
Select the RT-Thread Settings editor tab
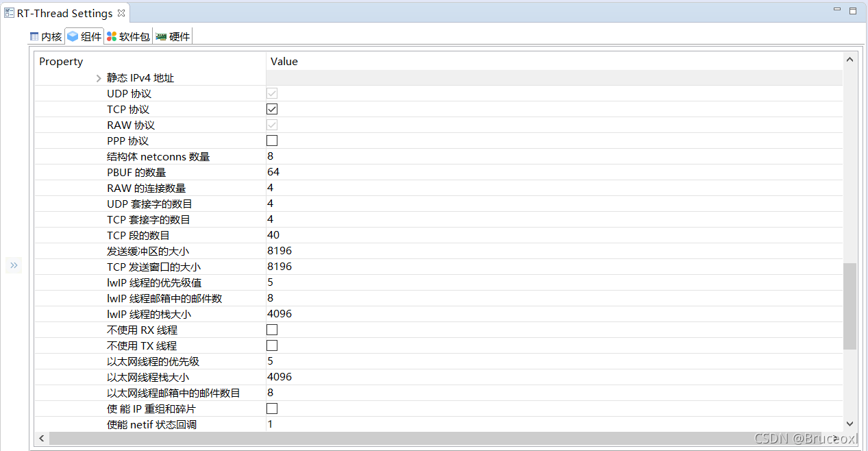point(65,13)
